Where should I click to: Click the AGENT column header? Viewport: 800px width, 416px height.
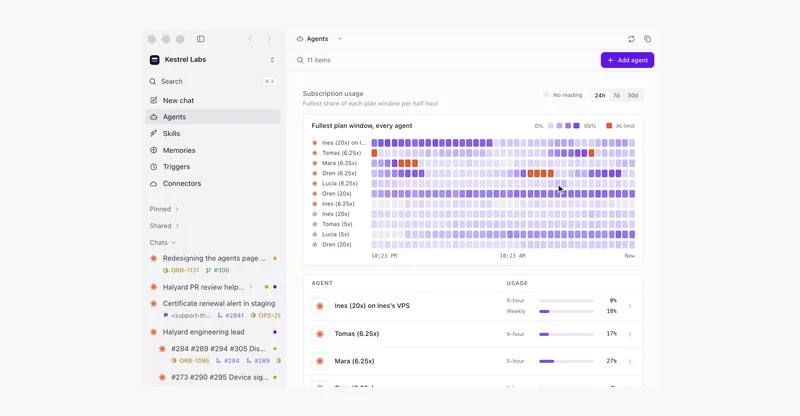click(322, 283)
